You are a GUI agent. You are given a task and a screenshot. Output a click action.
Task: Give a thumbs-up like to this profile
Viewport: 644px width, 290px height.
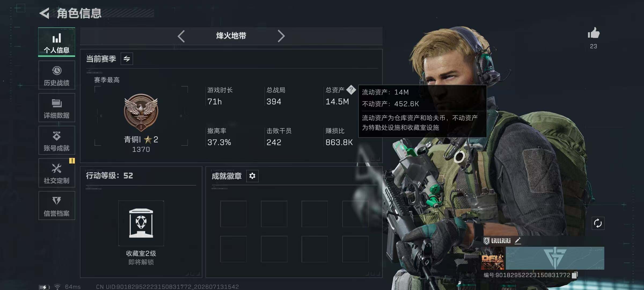click(x=594, y=33)
